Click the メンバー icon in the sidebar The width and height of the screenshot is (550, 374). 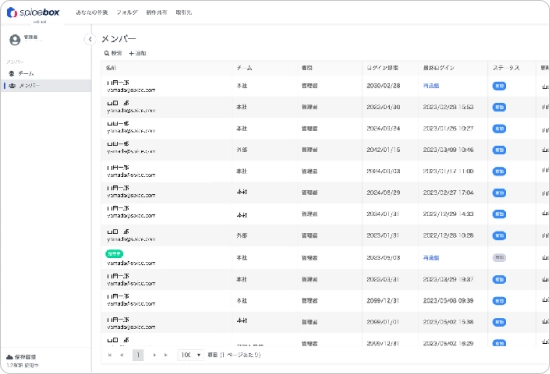tap(12, 86)
